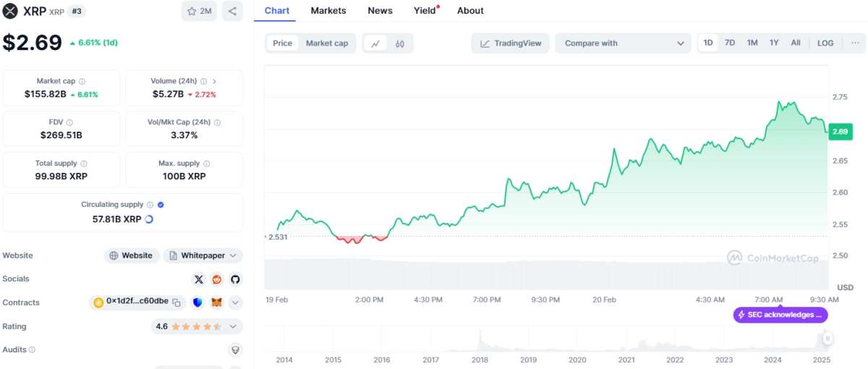
Task: Click the $269.51B FDV value
Action: pyautogui.click(x=61, y=135)
